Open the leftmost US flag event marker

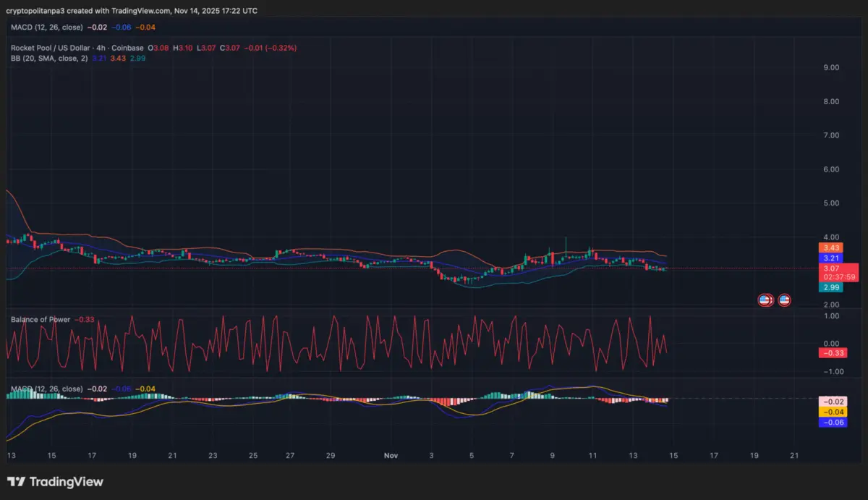click(765, 299)
